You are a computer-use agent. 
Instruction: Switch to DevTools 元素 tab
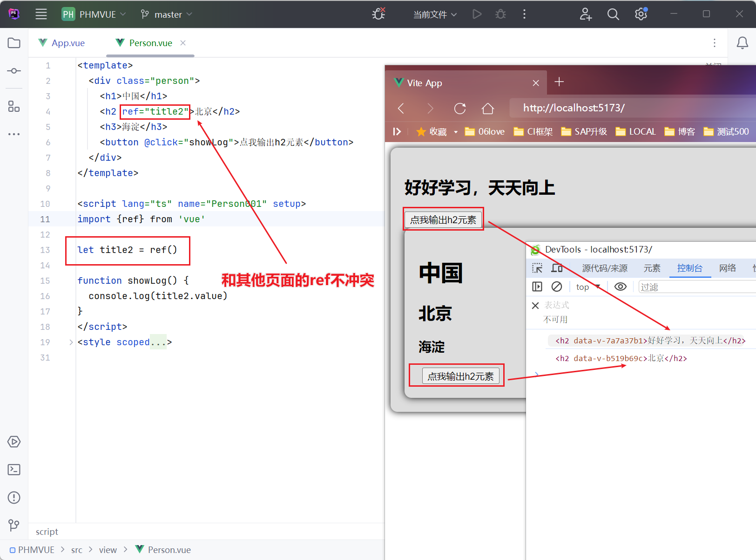[652, 268]
